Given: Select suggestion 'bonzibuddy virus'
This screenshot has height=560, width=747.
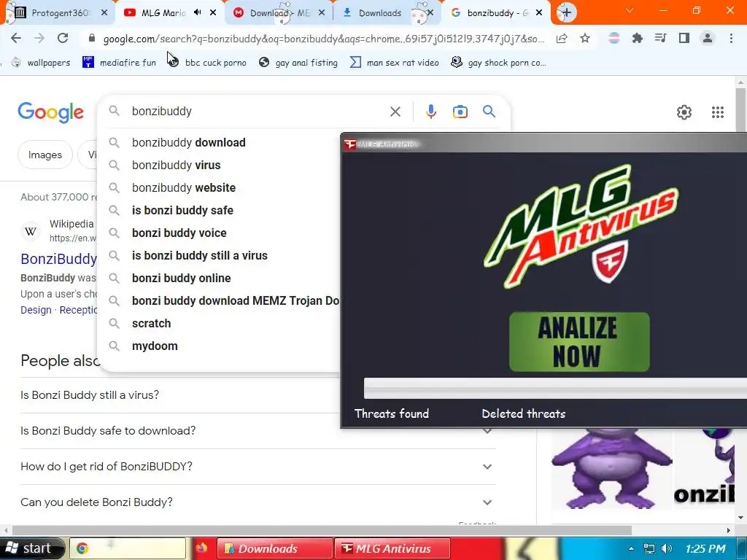Looking at the screenshot, I should point(220,166).
